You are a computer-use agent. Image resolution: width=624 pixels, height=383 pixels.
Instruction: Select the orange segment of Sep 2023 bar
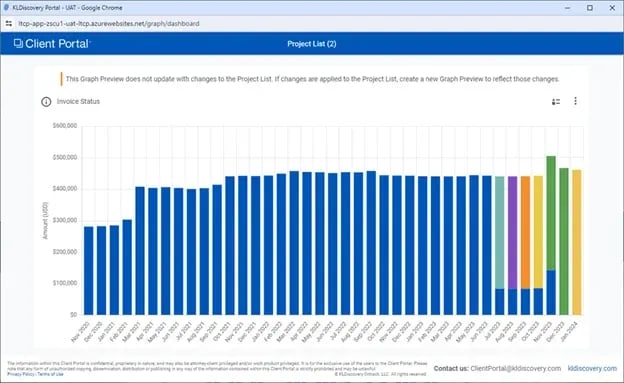tap(525, 233)
